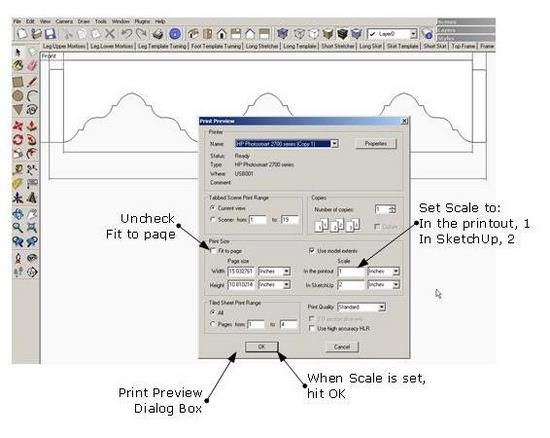
Task: Click the In SketchUp scale input field
Action: pos(351,285)
